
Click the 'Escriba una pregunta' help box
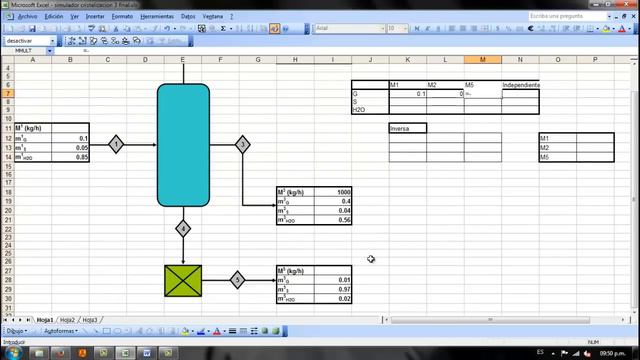567,16
